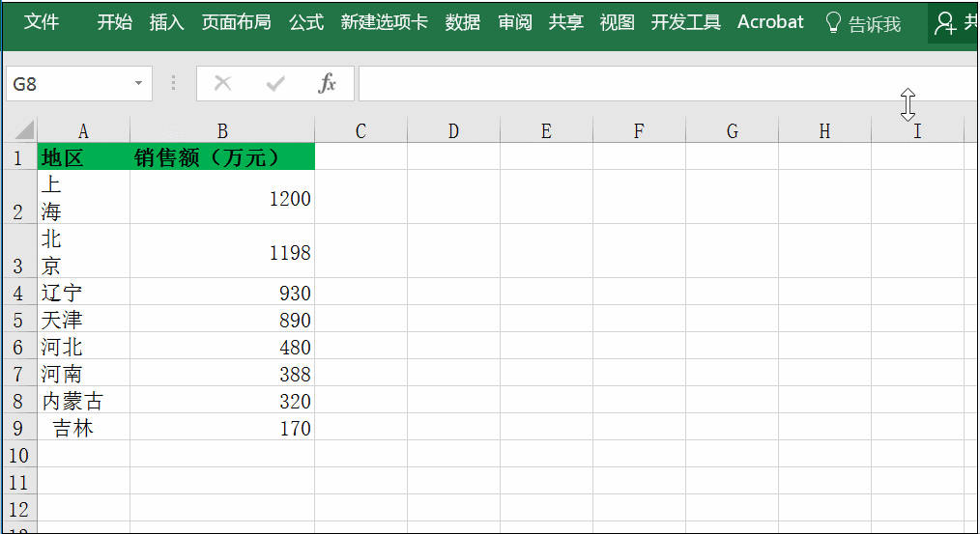The width and height of the screenshot is (980, 534).
Task: Select the 页面布局 tab
Action: (236, 22)
